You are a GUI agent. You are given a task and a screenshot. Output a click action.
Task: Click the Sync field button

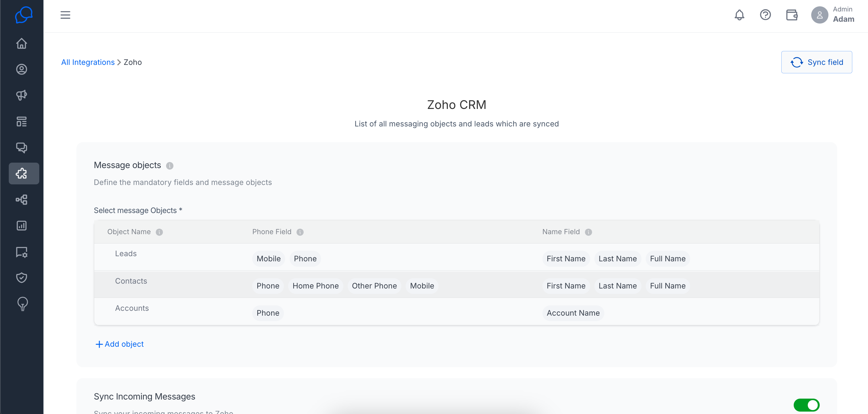click(x=816, y=62)
